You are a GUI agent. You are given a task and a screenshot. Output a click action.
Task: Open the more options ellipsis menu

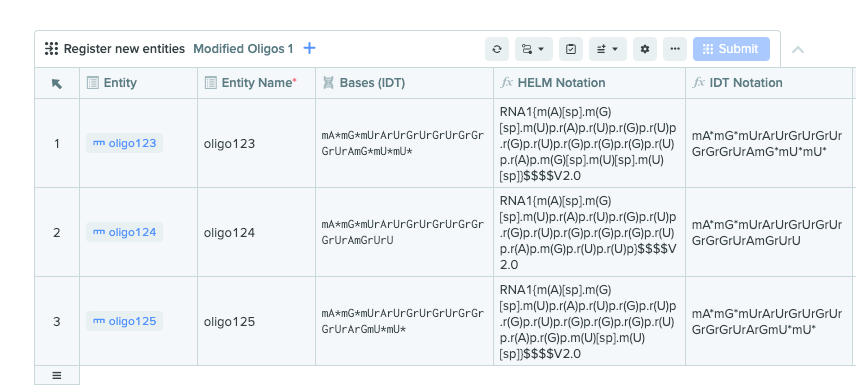(x=675, y=49)
